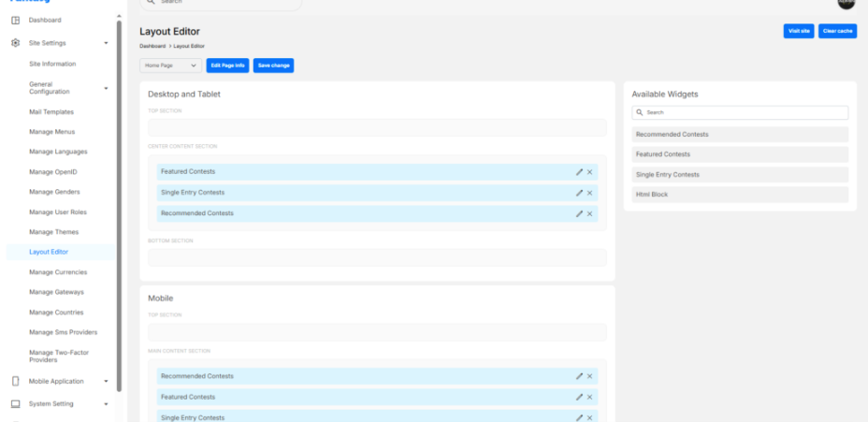Open the Home Page dropdown

tap(171, 65)
